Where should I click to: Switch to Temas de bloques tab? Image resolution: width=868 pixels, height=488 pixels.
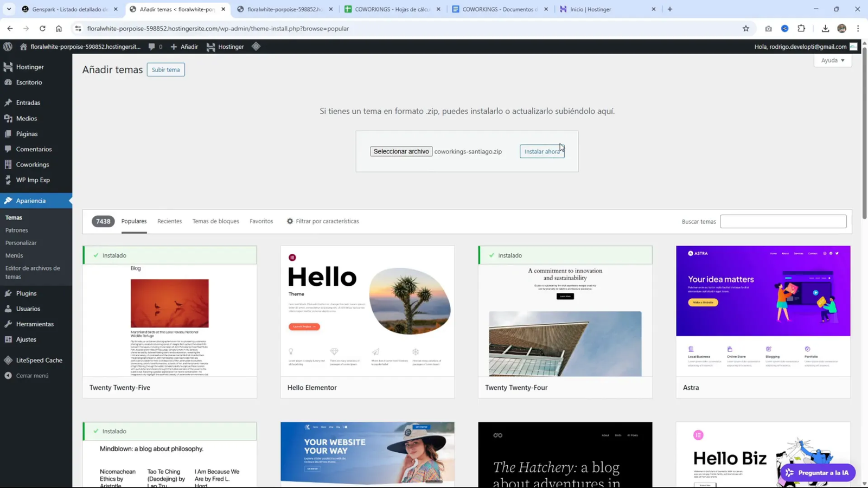tap(215, 221)
